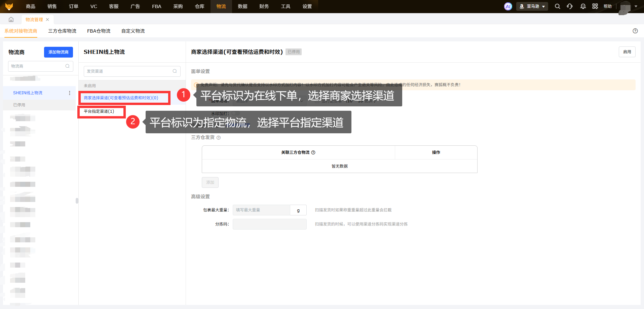Click help icon beside 关联三方仓物流 header
Screen dimensions: 644x309
(x=313, y=152)
